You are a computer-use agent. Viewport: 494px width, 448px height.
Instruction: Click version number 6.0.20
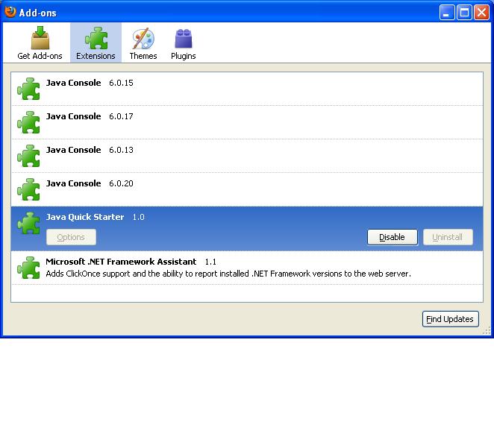[122, 183]
